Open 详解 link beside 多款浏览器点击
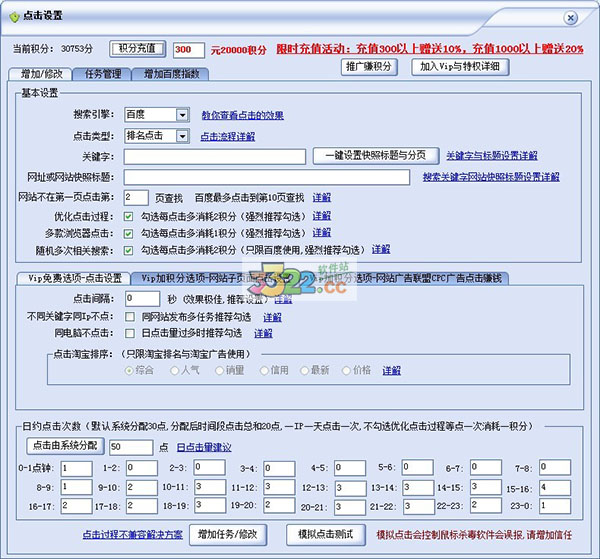This screenshot has width=600, height=559. click(322, 233)
